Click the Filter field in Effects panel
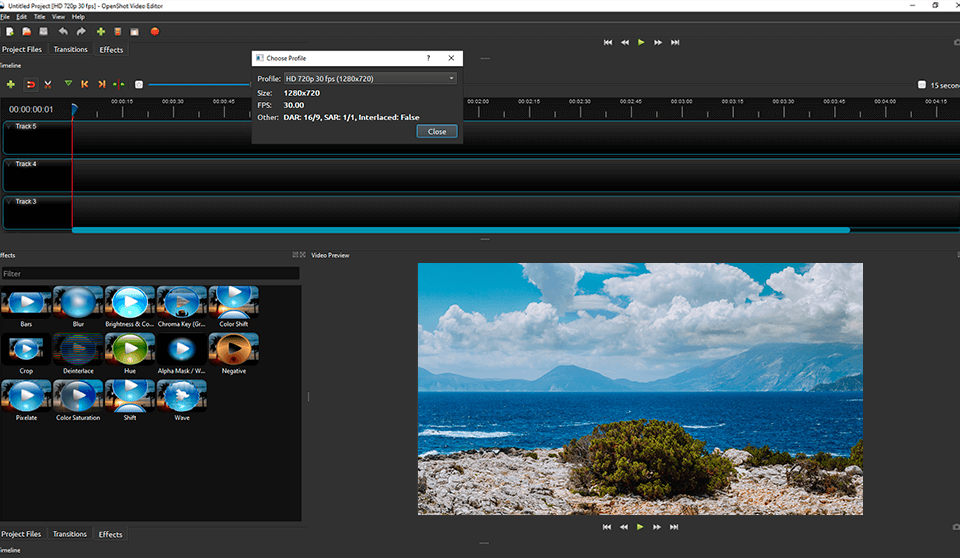The width and height of the screenshot is (960, 558). [x=150, y=273]
